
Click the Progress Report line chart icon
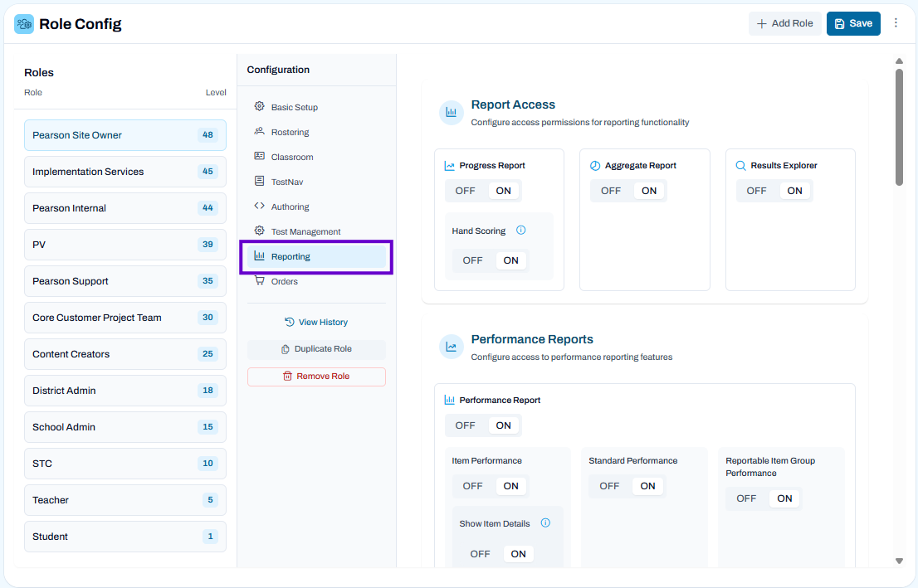point(450,166)
